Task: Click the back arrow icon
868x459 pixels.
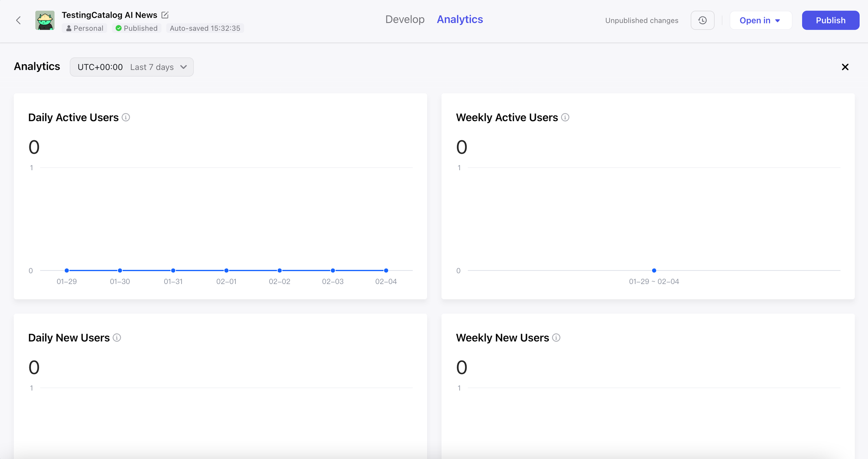Action: [x=18, y=20]
